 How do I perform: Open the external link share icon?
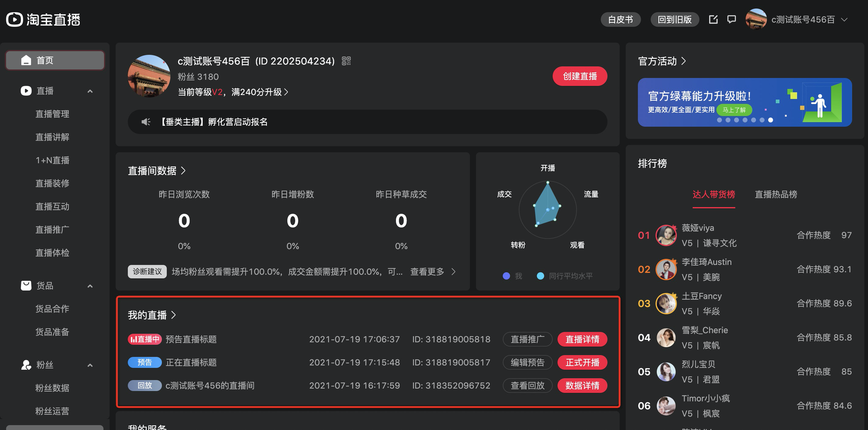pyautogui.click(x=714, y=19)
